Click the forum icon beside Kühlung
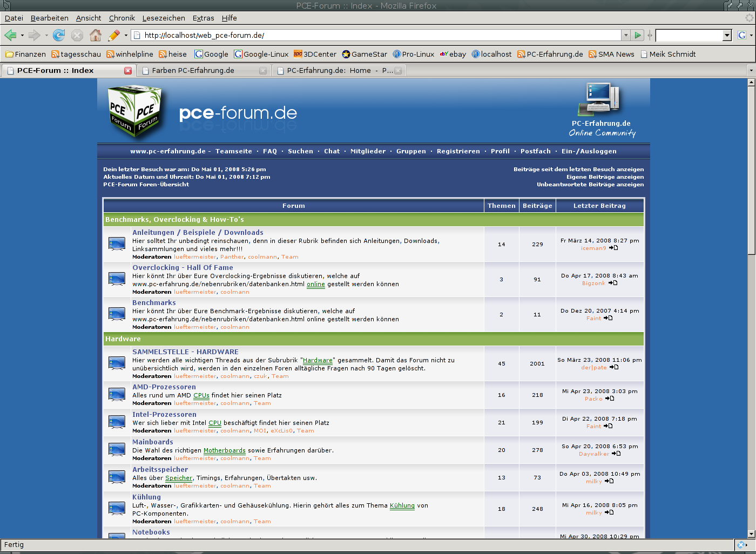 point(117,509)
